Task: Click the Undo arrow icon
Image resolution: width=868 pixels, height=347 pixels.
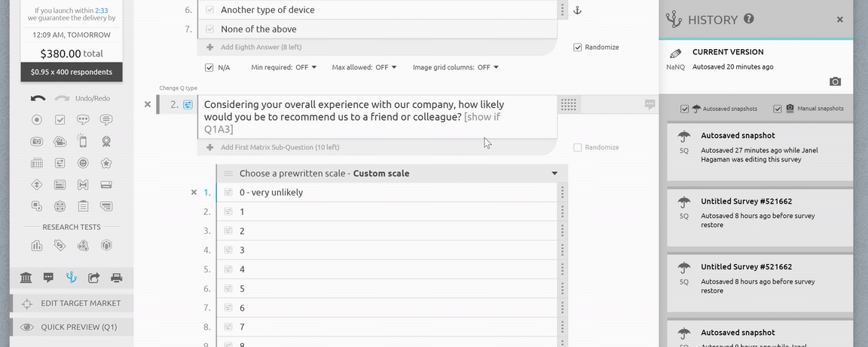Action: [38, 98]
